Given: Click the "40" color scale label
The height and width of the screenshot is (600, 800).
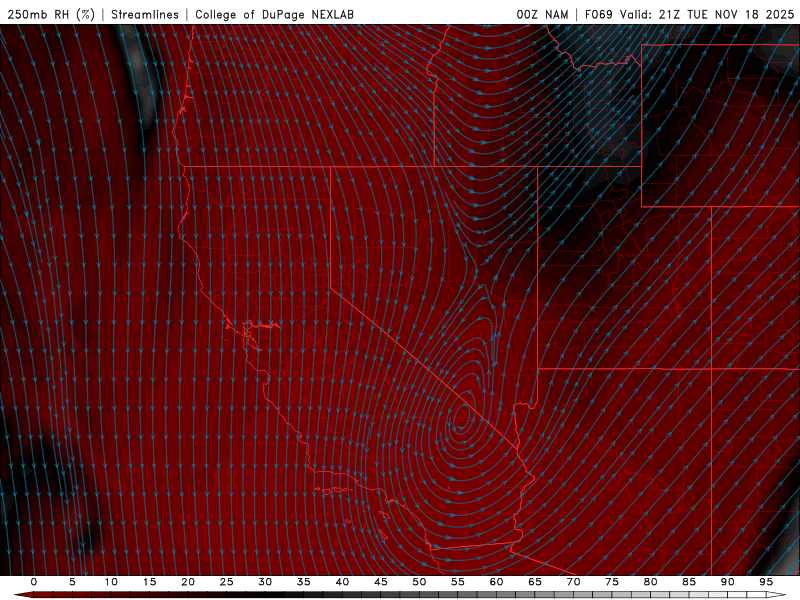Looking at the screenshot, I should [x=342, y=582].
